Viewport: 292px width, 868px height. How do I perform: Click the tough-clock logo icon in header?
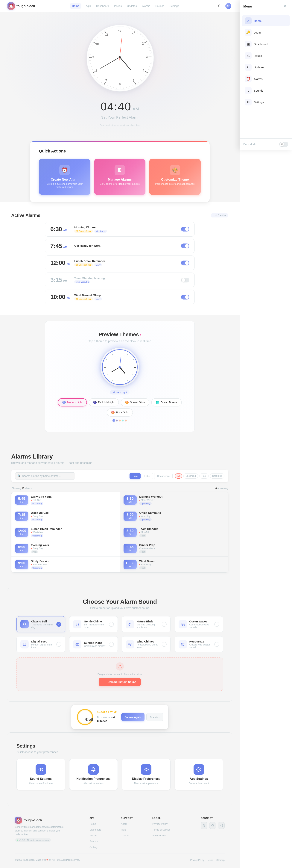(11, 6)
